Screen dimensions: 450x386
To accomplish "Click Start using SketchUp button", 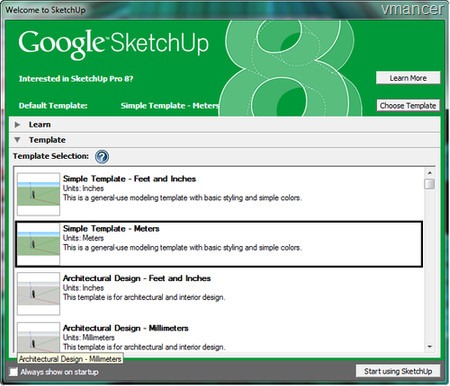I will [398, 371].
